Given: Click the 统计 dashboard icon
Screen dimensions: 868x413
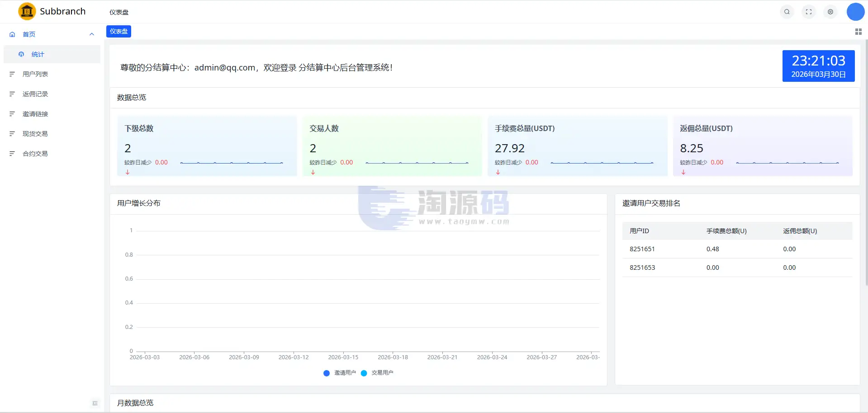Looking at the screenshot, I should pyautogui.click(x=21, y=54).
